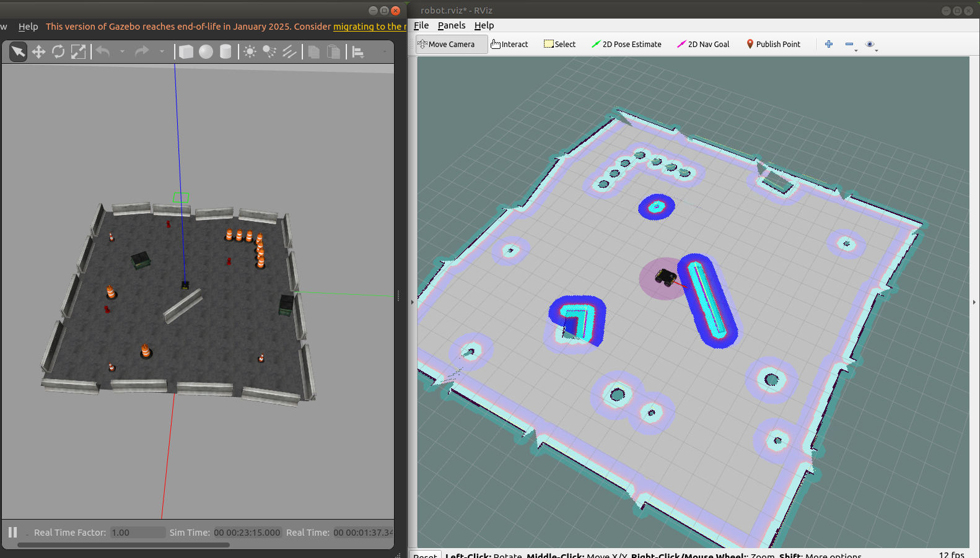The width and height of the screenshot is (980, 558).
Task: Click the horizontal scrollbar under Gazebo status bar
Action: [x=123, y=545]
